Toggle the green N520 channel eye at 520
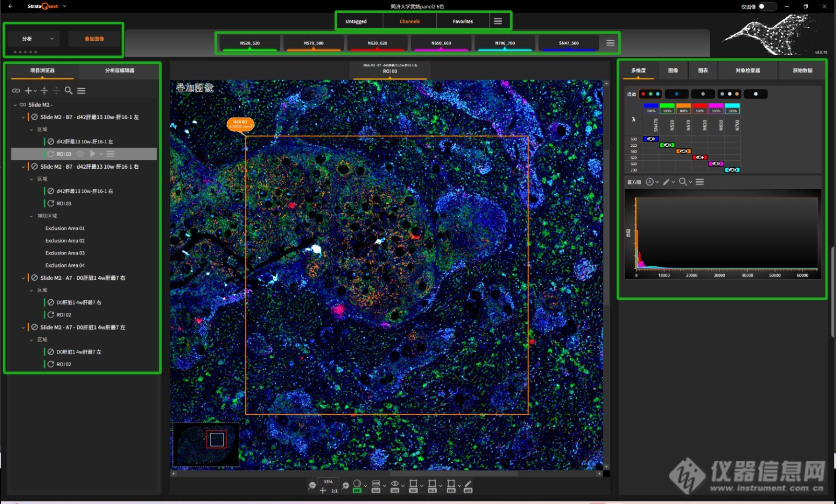Image resolution: width=836 pixels, height=504 pixels. pyautogui.click(x=667, y=145)
